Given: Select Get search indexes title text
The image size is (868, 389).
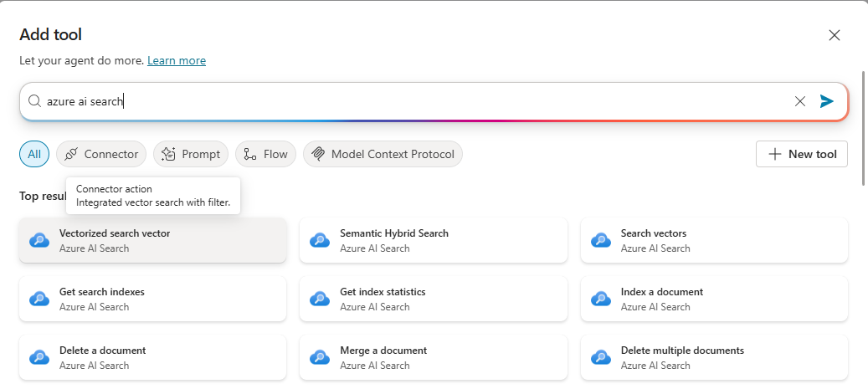Looking at the screenshot, I should [102, 292].
